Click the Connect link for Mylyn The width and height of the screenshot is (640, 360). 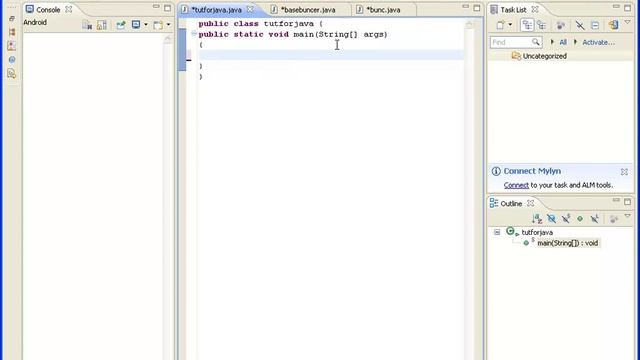(516, 185)
